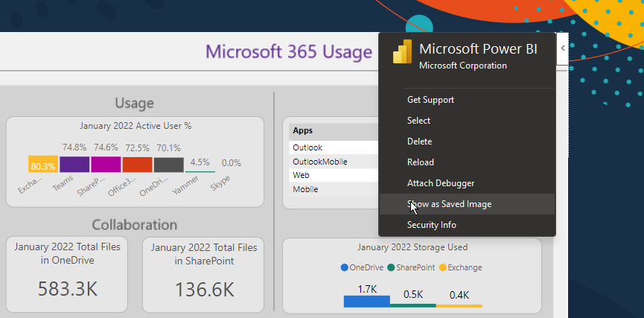Choose Select in the add-in menu
The height and width of the screenshot is (318, 644).
467,121
